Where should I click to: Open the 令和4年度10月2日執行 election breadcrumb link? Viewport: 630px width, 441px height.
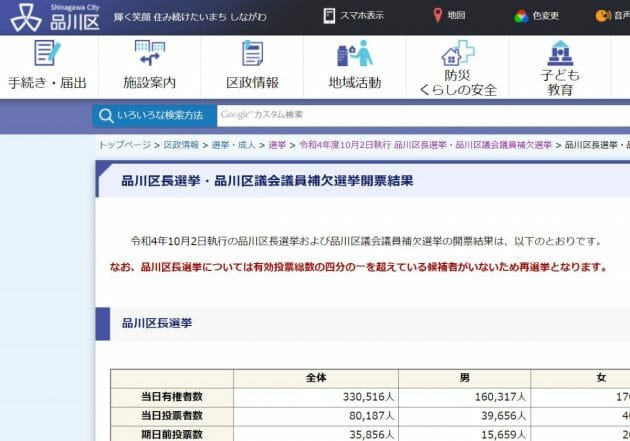425,145
